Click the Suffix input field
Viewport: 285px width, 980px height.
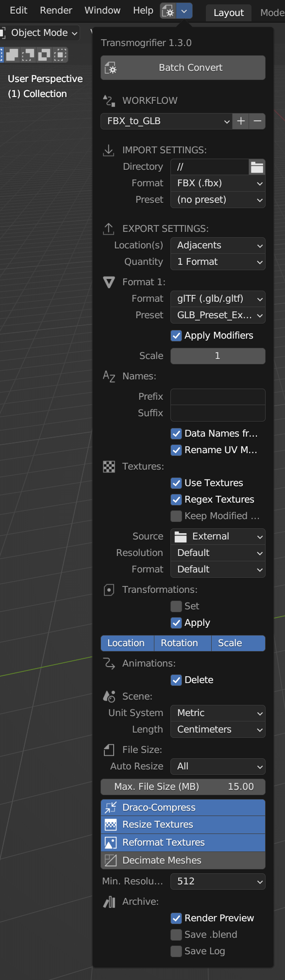tap(218, 413)
